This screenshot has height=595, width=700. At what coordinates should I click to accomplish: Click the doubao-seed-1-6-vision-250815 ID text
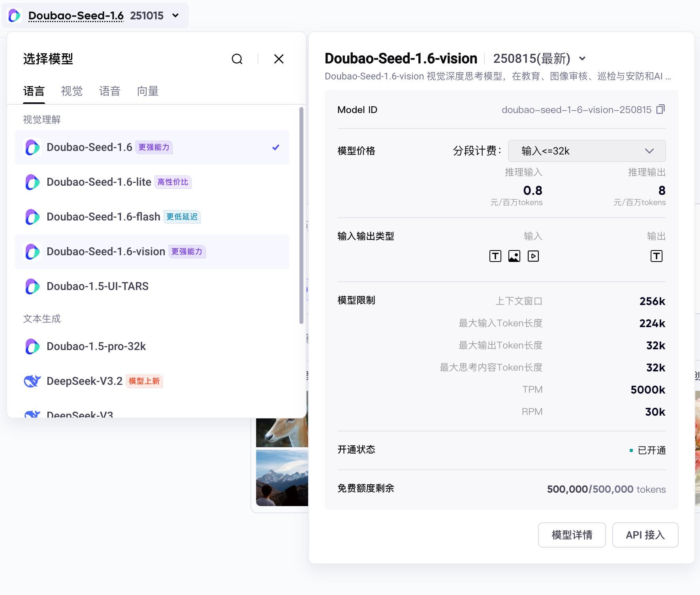(x=576, y=110)
